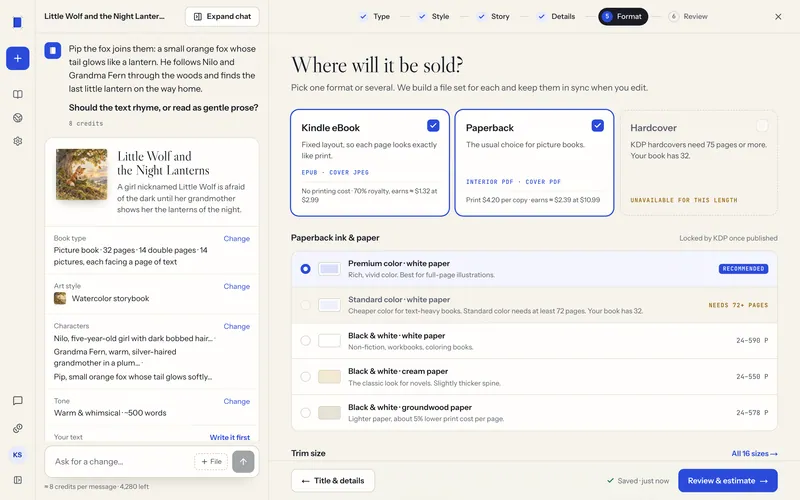
Task: Change the Art style setting
Action: click(x=236, y=286)
